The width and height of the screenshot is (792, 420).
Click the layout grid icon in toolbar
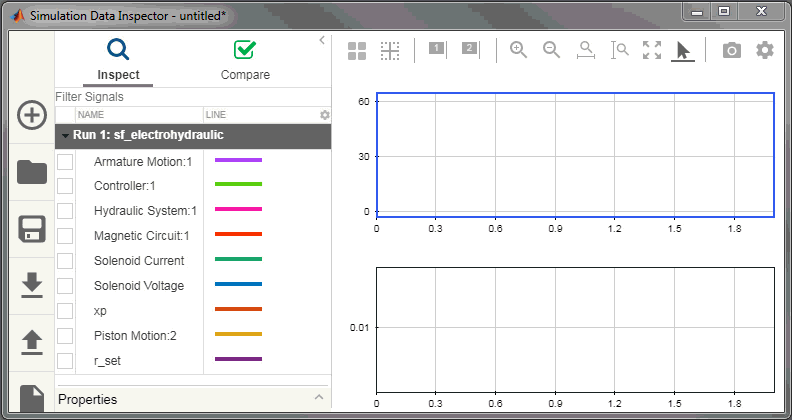(357, 51)
